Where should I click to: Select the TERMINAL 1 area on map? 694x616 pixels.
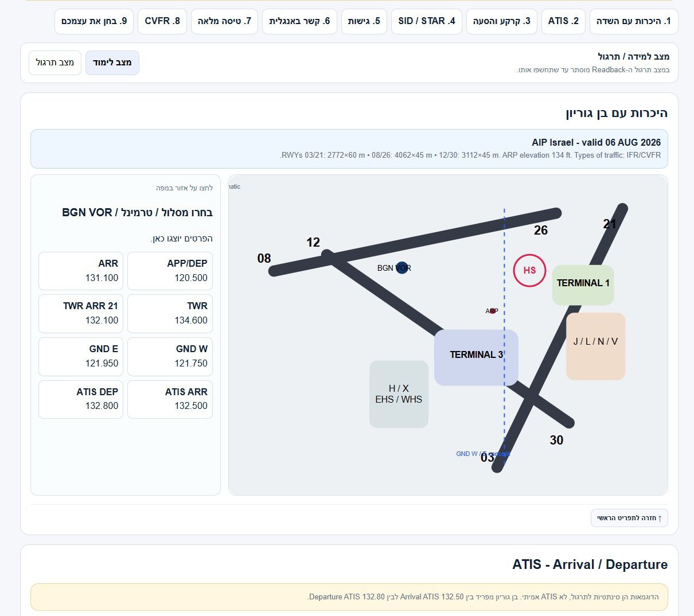click(x=583, y=284)
